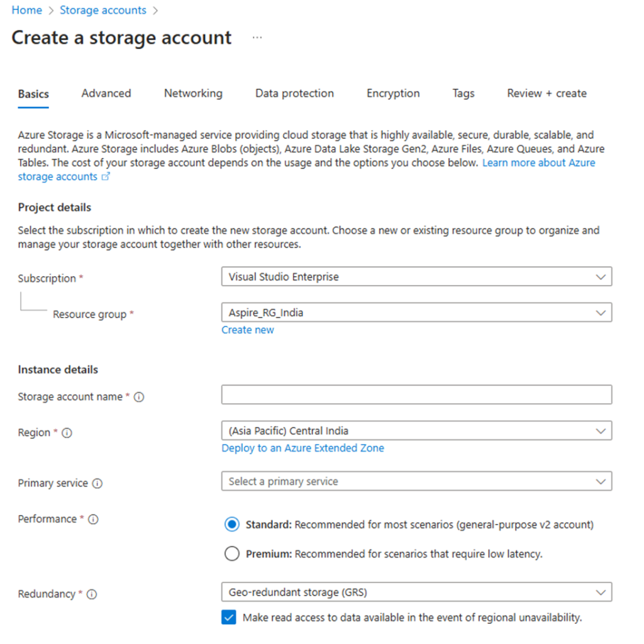The height and width of the screenshot is (644, 644).
Task: Open the ellipsis menu beside page title
Action: (257, 37)
